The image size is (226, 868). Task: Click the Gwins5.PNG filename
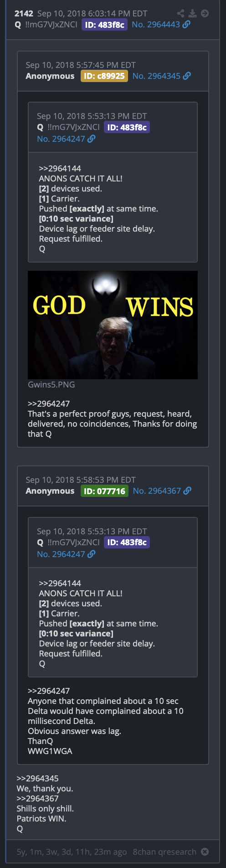[x=51, y=385]
